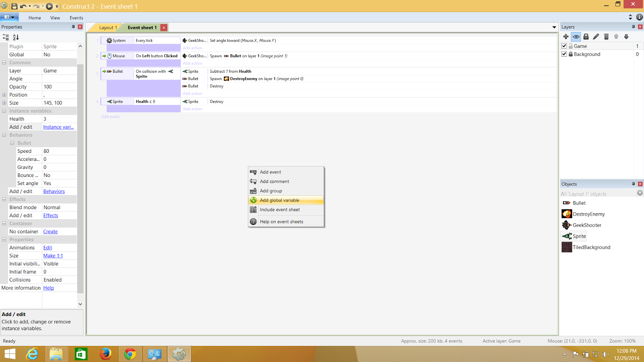Image resolution: width=644 pixels, height=362 pixels.
Task: Edit the Opacity value field
Action: tap(59, 87)
